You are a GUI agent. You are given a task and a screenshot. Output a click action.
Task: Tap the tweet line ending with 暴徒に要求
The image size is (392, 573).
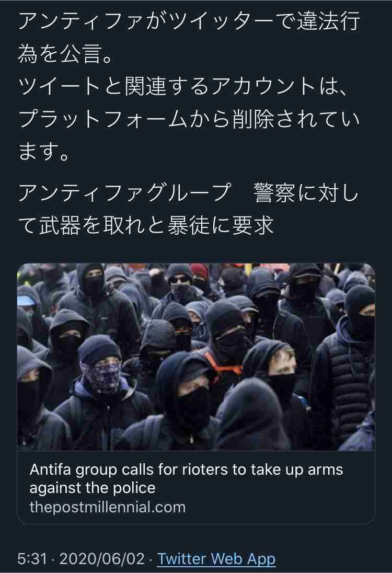coord(145,225)
